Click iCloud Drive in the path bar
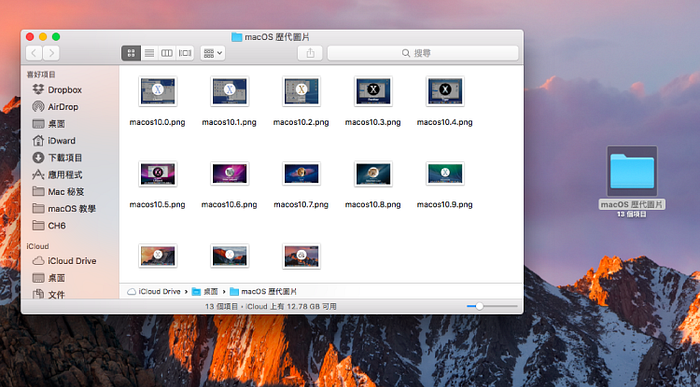Screen dimensions: 700x387 (154, 291)
